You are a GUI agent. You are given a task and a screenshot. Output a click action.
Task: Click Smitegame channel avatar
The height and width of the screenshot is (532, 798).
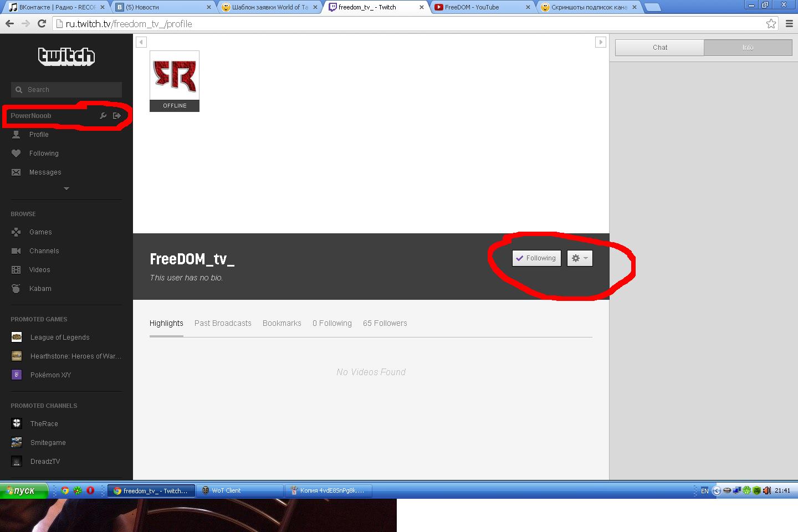tap(17, 442)
